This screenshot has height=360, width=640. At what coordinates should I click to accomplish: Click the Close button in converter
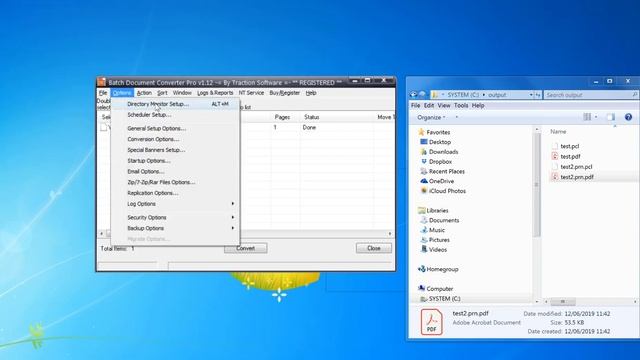(374, 248)
